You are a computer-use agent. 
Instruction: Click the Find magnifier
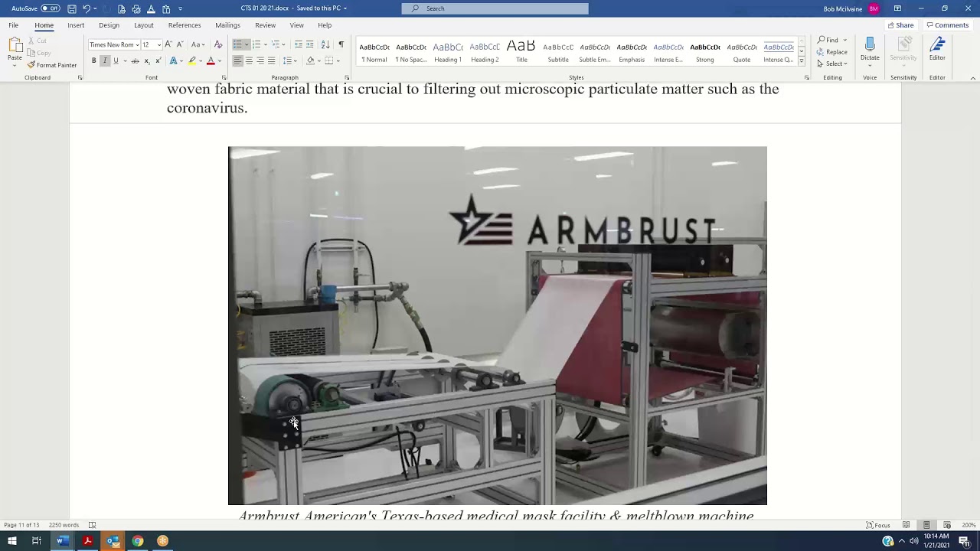[822, 40]
